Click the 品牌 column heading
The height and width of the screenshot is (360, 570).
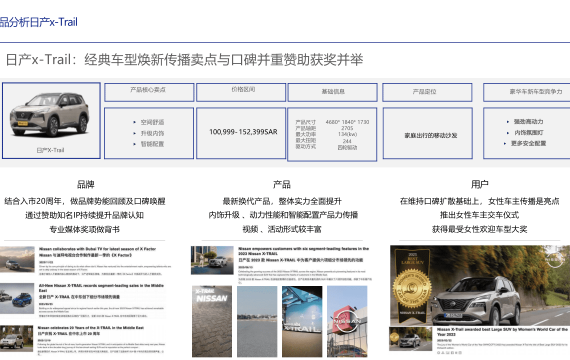coord(86,184)
